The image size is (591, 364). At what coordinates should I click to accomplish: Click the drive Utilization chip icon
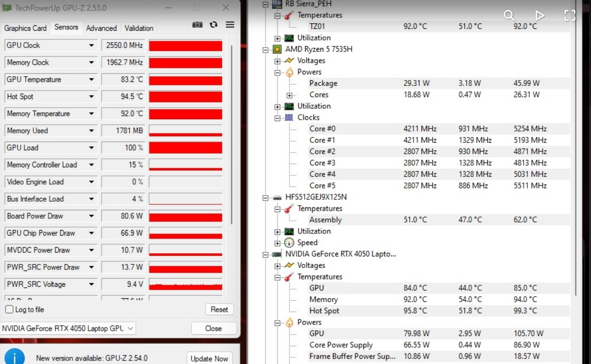click(289, 232)
